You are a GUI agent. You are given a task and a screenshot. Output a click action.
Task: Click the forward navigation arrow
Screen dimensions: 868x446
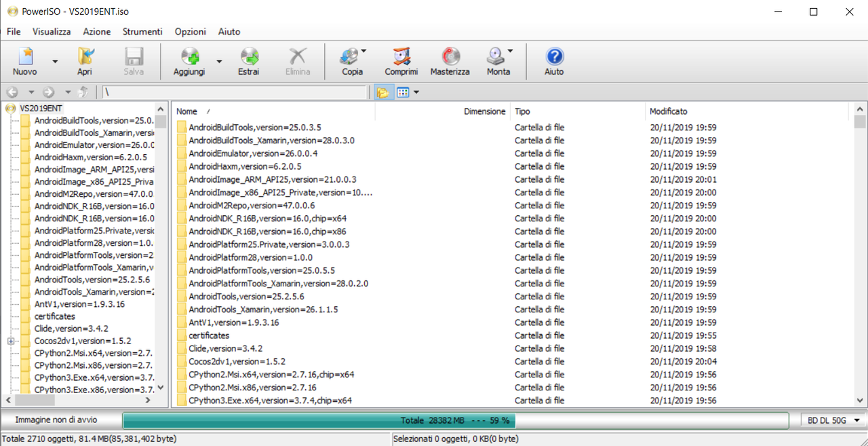point(48,92)
